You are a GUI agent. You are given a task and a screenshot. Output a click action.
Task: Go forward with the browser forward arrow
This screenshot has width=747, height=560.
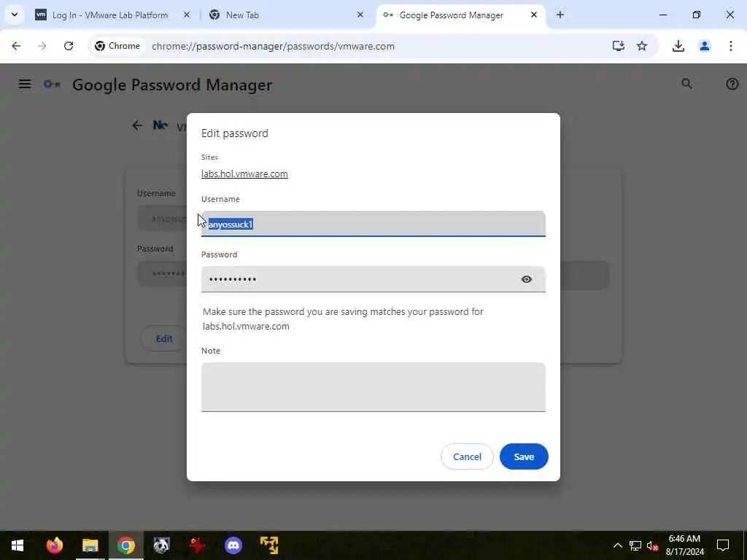tap(42, 46)
